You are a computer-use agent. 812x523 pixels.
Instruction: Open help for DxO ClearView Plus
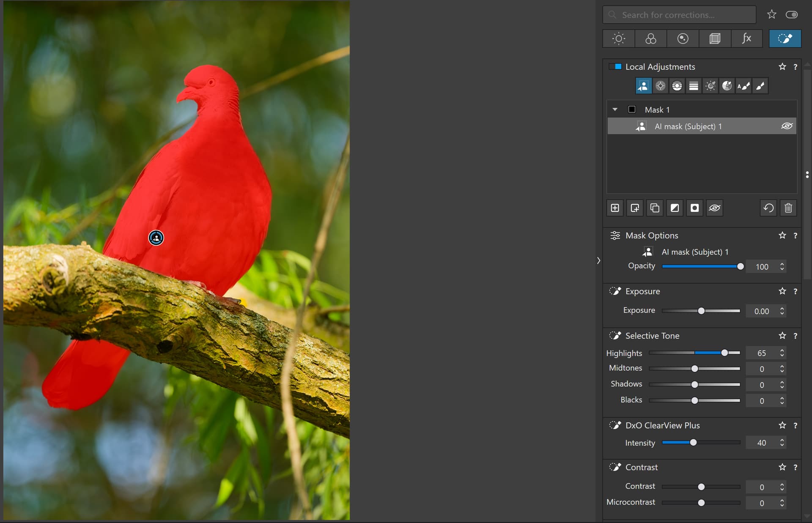(x=795, y=426)
